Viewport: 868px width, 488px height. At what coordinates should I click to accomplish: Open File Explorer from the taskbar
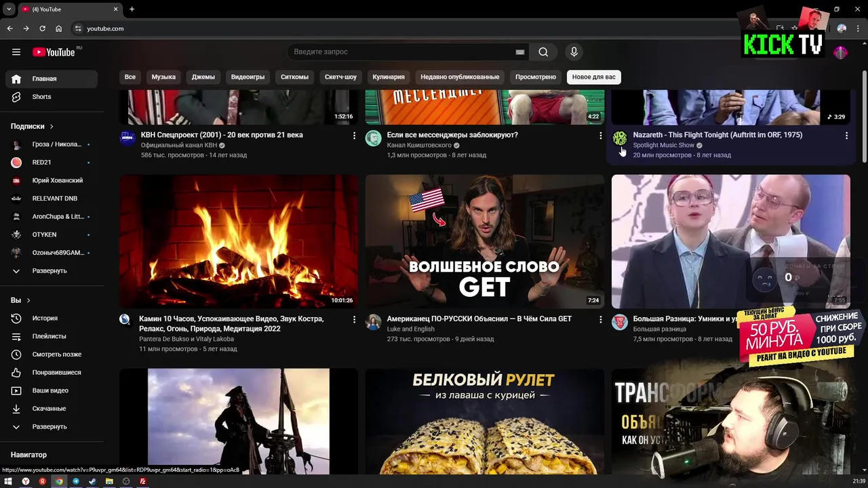click(x=109, y=481)
